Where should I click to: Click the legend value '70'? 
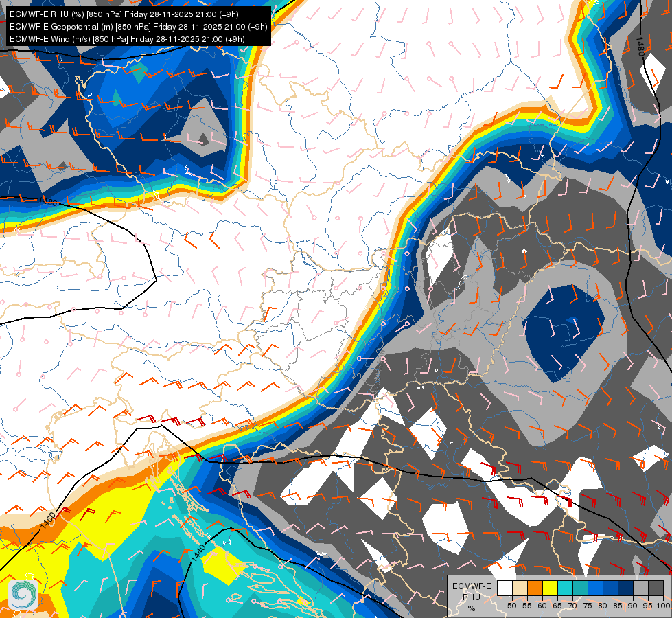(x=572, y=606)
